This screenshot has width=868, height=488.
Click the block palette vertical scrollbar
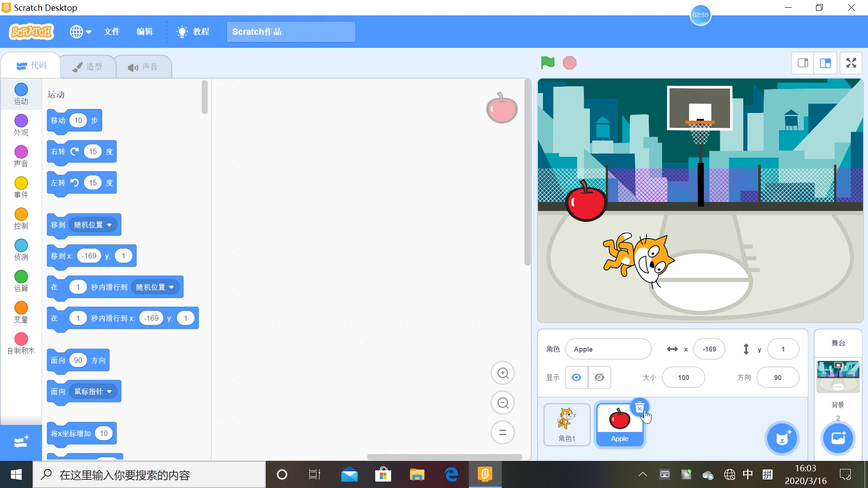pos(204,97)
